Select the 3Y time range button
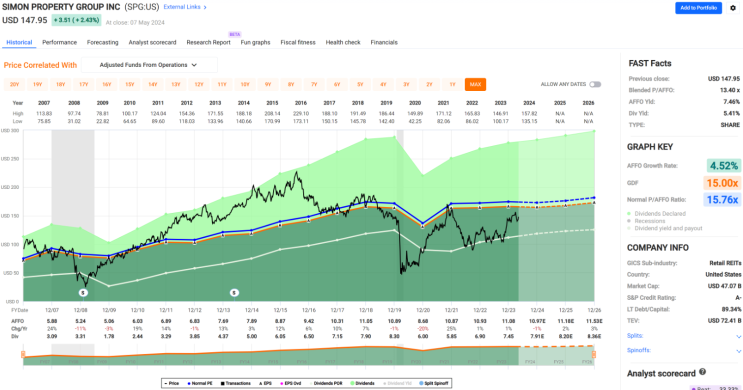The image size is (743, 390). click(x=406, y=84)
